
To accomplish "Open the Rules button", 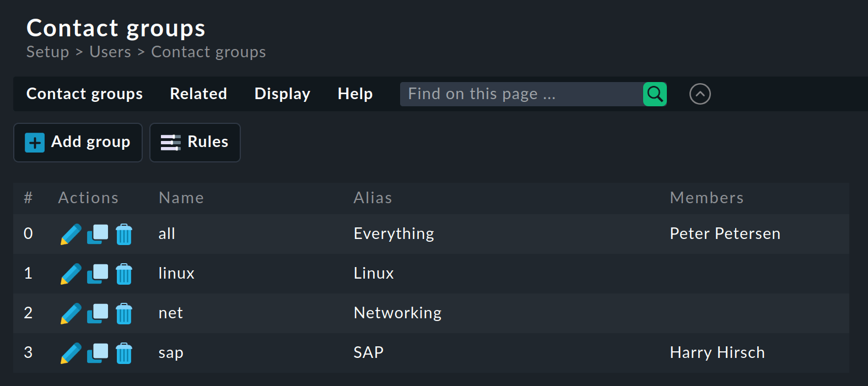I will tap(195, 143).
